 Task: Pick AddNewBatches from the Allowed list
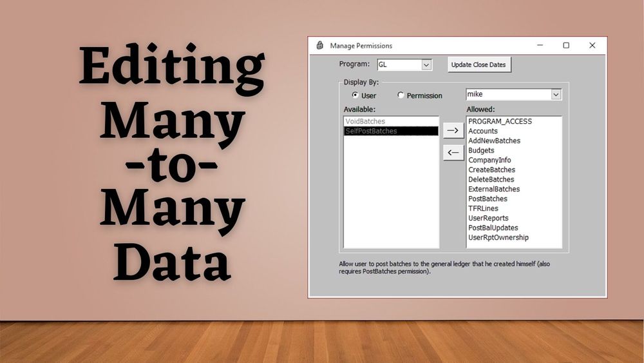point(494,141)
